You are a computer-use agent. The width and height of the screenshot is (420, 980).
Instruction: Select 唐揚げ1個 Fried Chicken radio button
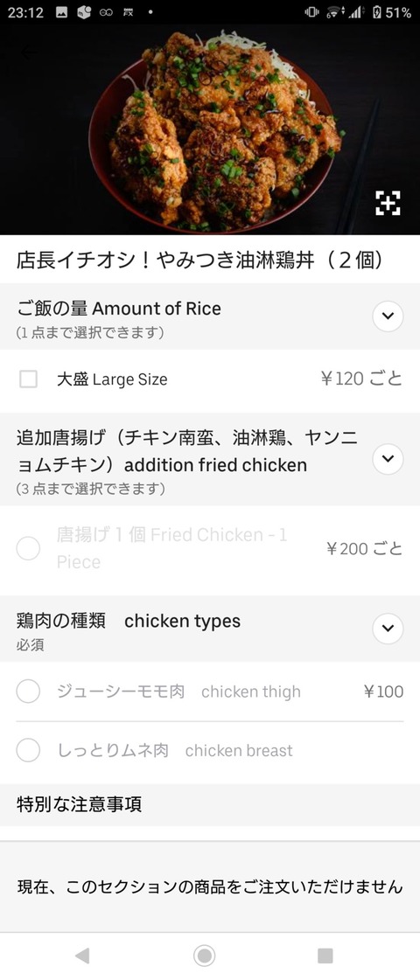[28, 549]
